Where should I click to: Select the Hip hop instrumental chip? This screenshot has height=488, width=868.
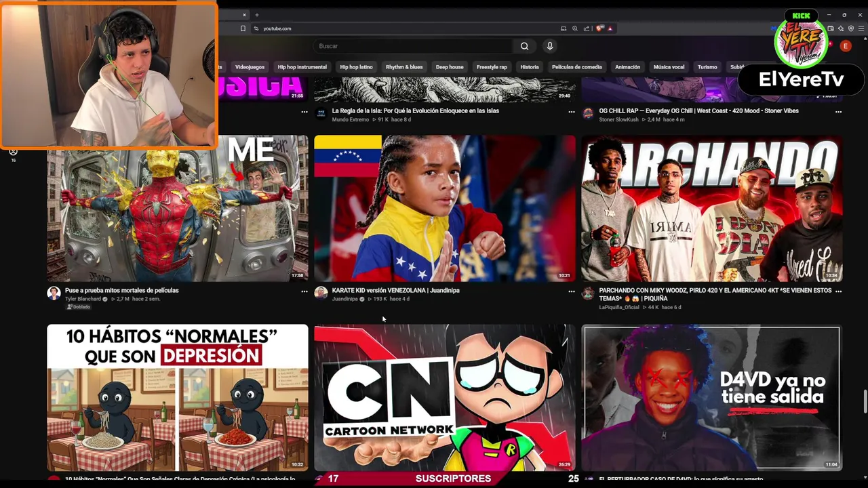(x=302, y=67)
